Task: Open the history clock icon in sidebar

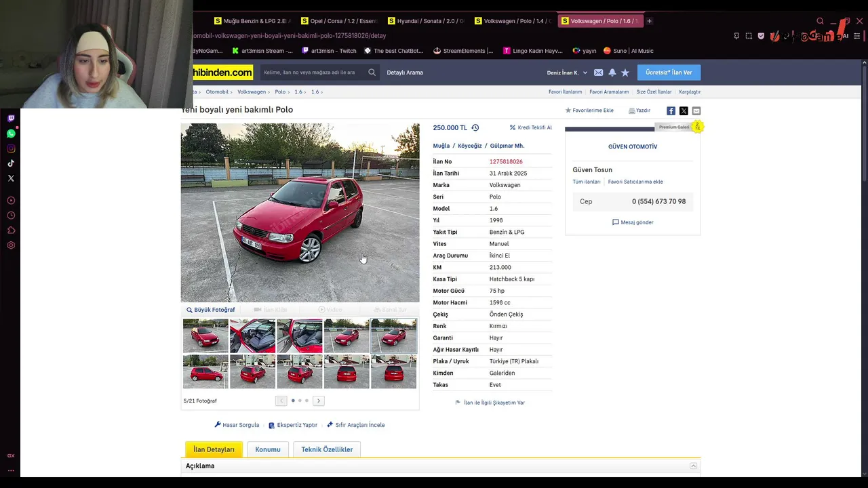Action: (11, 216)
